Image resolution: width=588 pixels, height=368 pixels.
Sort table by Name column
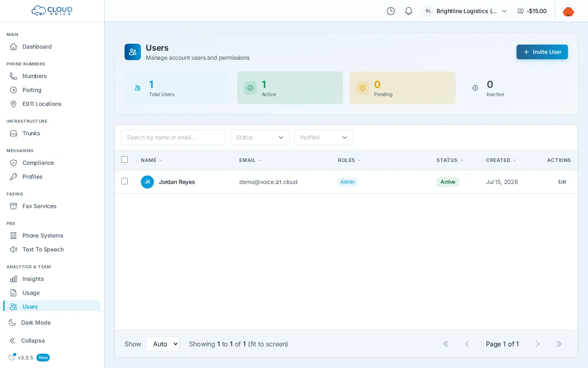tap(151, 160)
